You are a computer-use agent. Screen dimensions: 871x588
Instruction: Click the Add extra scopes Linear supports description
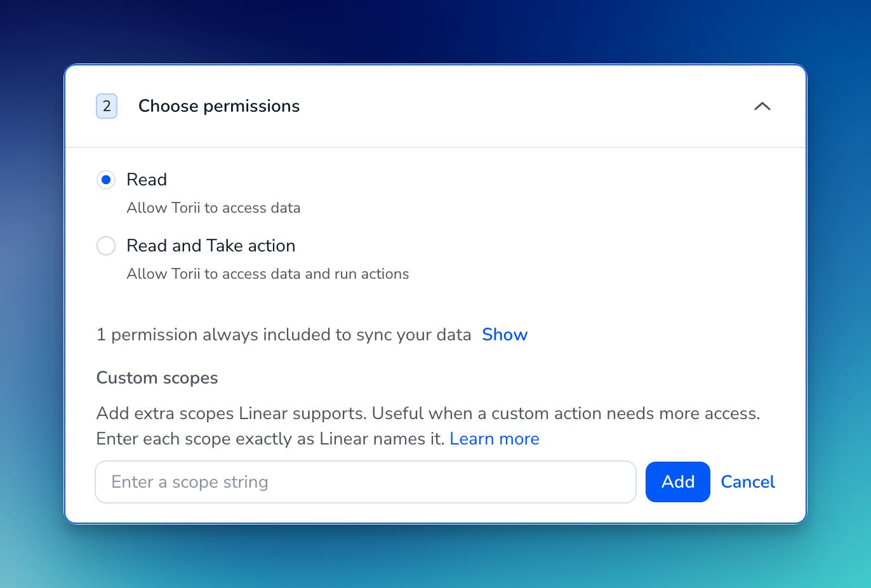pyautogui.click(x=428, y=413)
